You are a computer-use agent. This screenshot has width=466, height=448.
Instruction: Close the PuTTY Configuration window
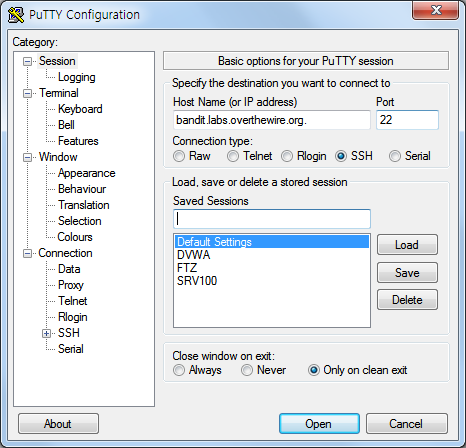pyautogui.click(x=435, y=10)
